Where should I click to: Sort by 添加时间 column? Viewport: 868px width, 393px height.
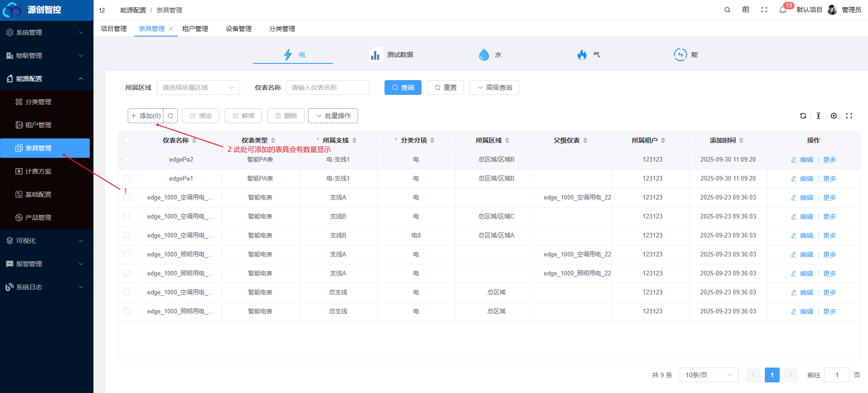(x=741, y=140)
